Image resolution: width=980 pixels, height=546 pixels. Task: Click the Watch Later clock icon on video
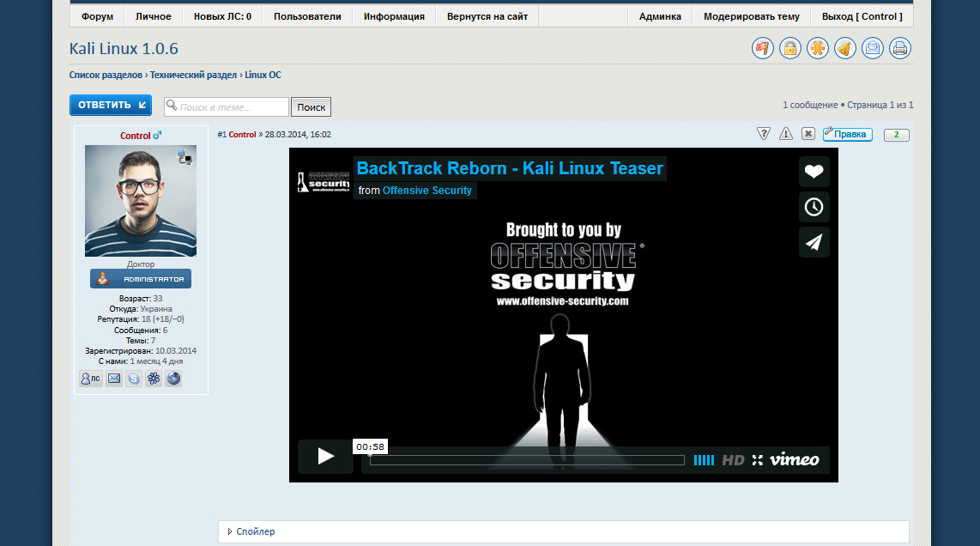coord(814,207)
